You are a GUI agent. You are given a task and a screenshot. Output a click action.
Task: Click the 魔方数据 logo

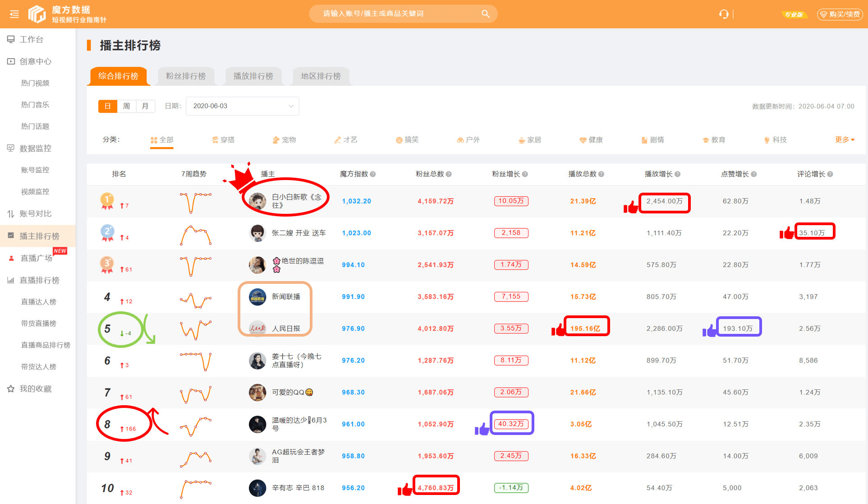point(59,14)
